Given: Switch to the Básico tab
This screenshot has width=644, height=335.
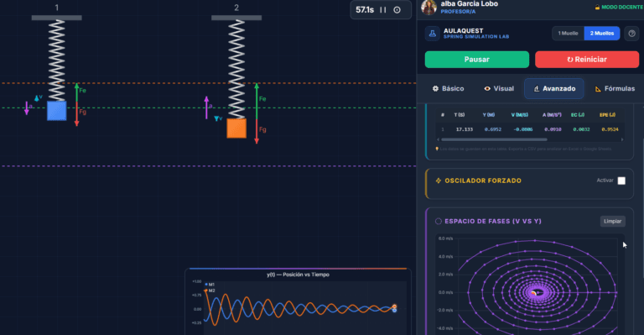Looking at the screenshot, I should click(448, 88).
